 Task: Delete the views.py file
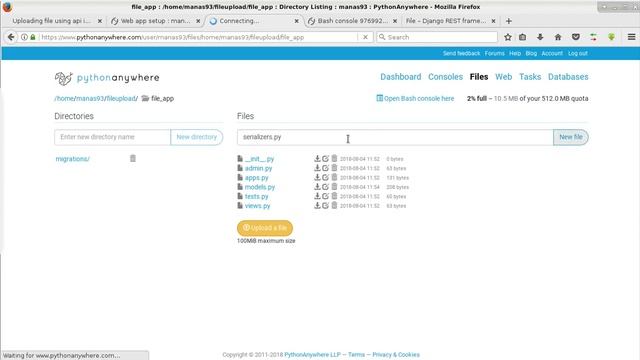pos(334,205)
